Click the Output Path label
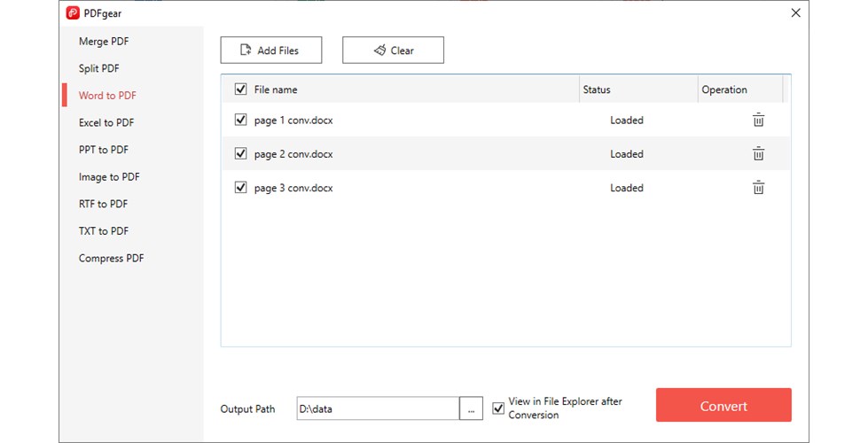This screenshot has height=443, width=868. pos(247,409)
